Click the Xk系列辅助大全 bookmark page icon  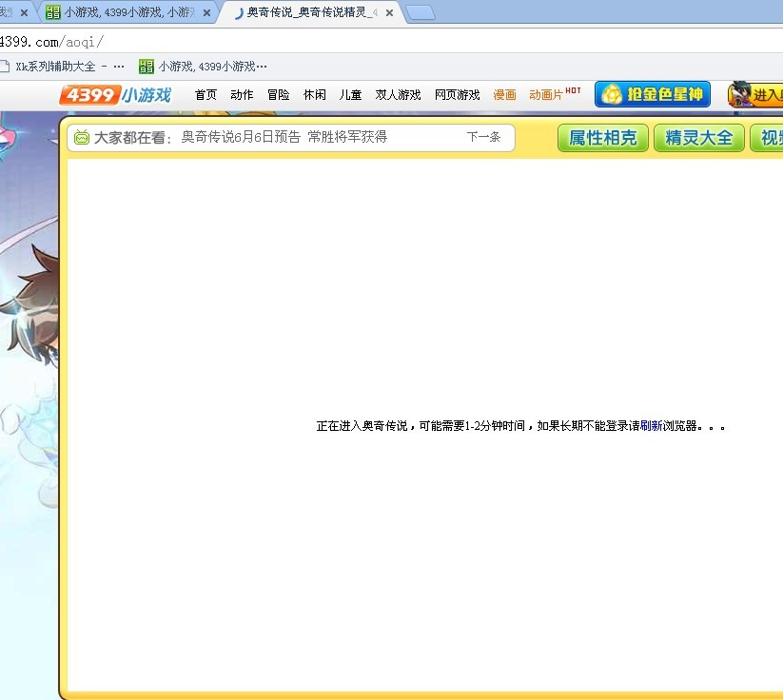point(5,67)
